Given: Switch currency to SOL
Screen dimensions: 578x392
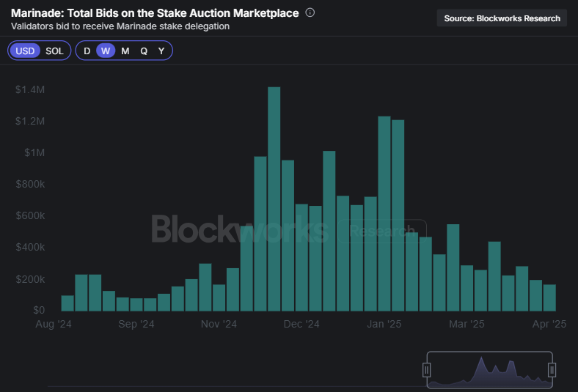Looking at the screenshot, I should 54,51.
